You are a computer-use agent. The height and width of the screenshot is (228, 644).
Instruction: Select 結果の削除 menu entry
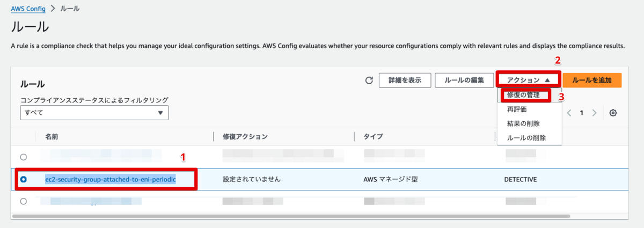click(523, 123)
